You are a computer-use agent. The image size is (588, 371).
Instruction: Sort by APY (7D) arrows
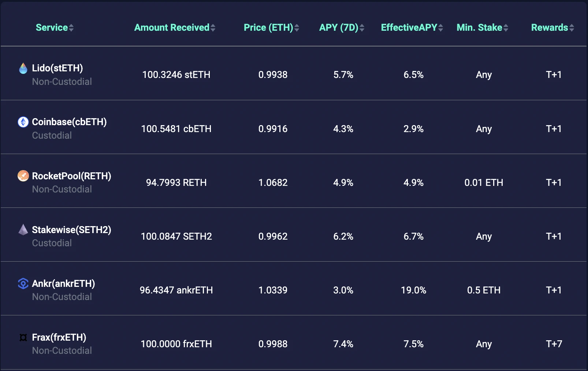coord(362,28)
